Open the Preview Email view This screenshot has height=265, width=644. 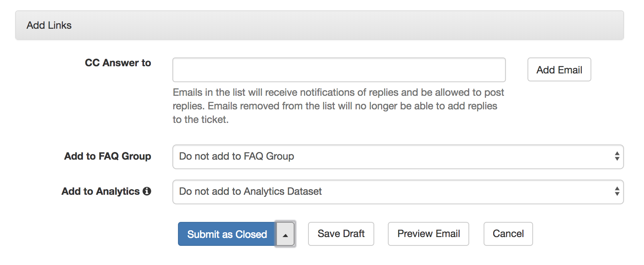click(428, 234)
